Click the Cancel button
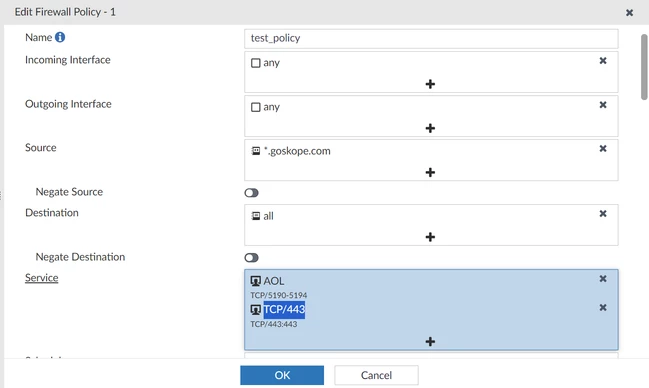This screenshot has width=649, height=388. pos(376,375)
